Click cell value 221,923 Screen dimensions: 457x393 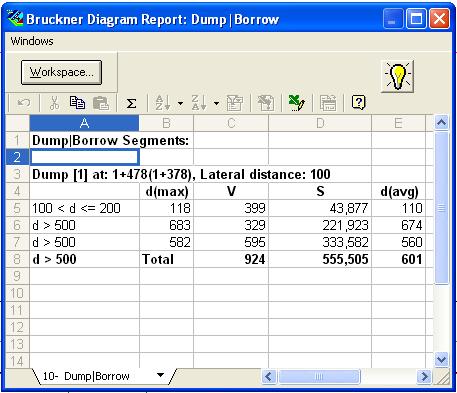coord(320,225)
